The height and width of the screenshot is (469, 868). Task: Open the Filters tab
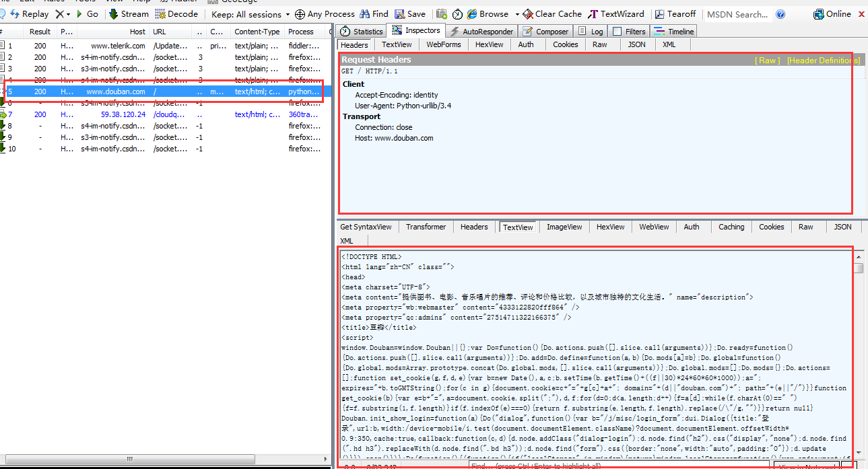point(629,32)
